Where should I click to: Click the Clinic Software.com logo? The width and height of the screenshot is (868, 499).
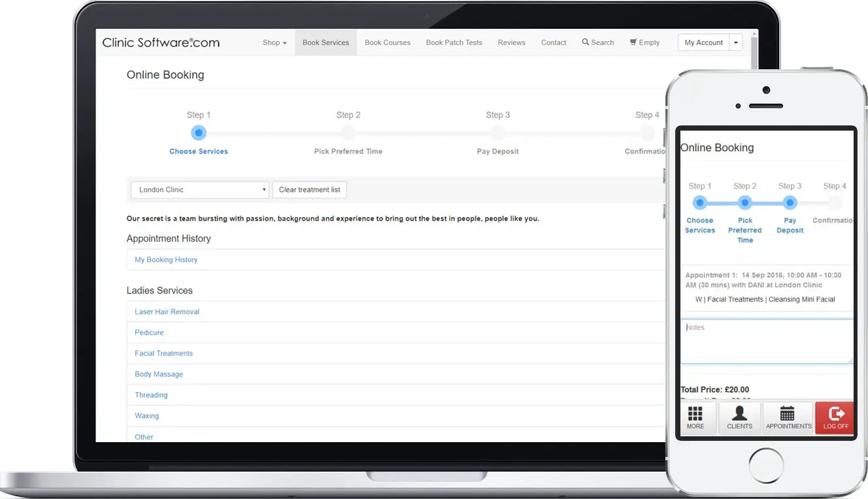pyautogui.click(x=161, y=42)
